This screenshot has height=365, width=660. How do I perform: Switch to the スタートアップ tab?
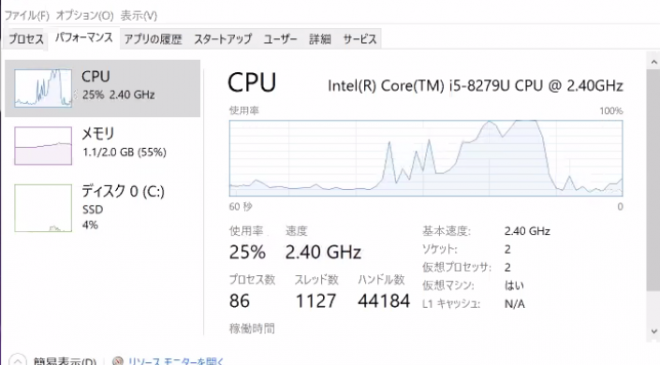(223, 39)
